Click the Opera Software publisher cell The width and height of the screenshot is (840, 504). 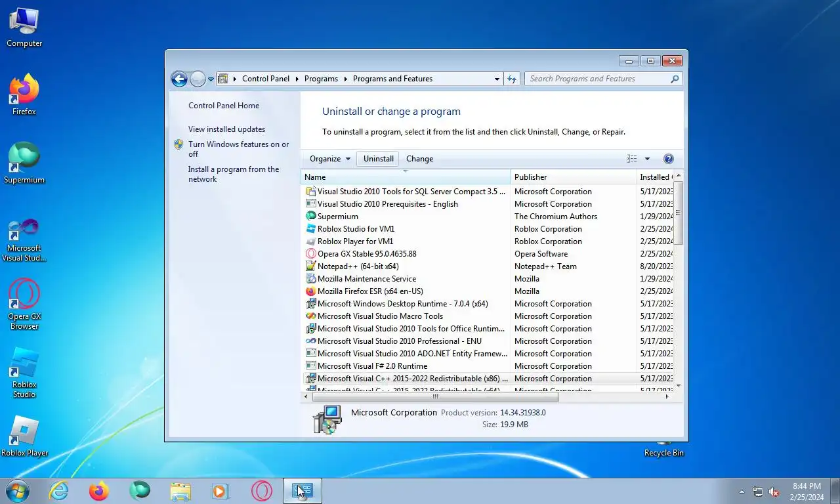pos(541,254)
